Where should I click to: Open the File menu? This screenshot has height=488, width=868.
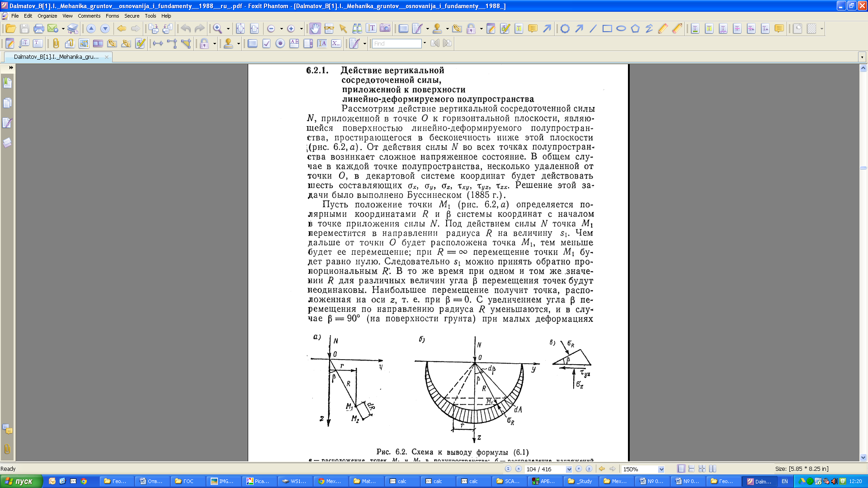click(x=15, y=16)
